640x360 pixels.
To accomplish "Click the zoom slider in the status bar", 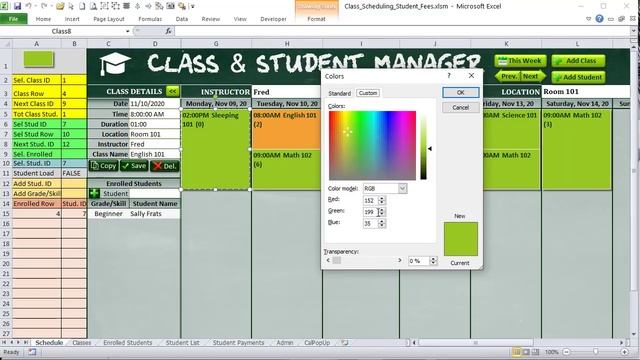I will [x=596, y=352].
